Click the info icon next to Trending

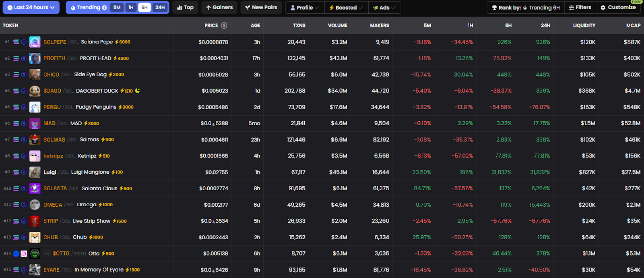pos(105,8)
